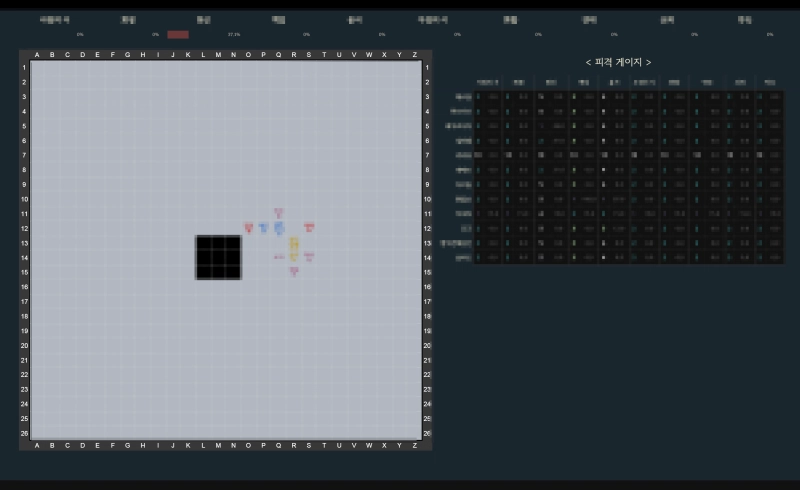Click row number 1 on the left edge
The image size is (800, 490).
pyautogui.click(x=24, y=67)
